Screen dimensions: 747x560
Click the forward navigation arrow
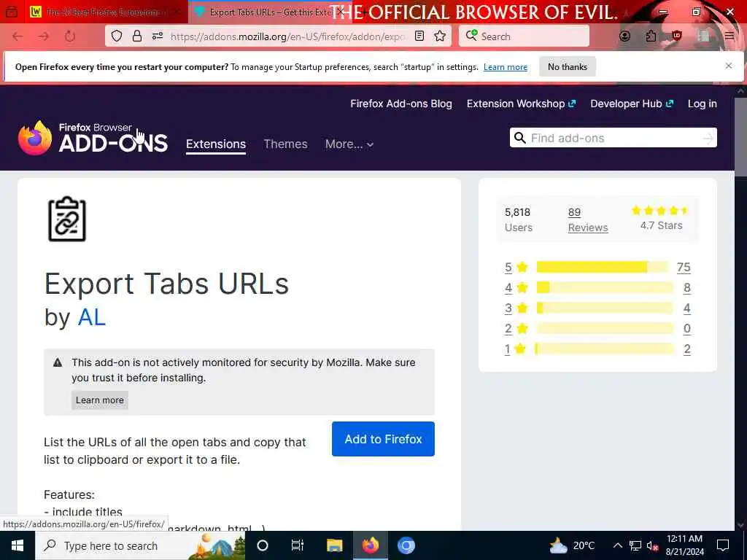[x=44, y=36]
